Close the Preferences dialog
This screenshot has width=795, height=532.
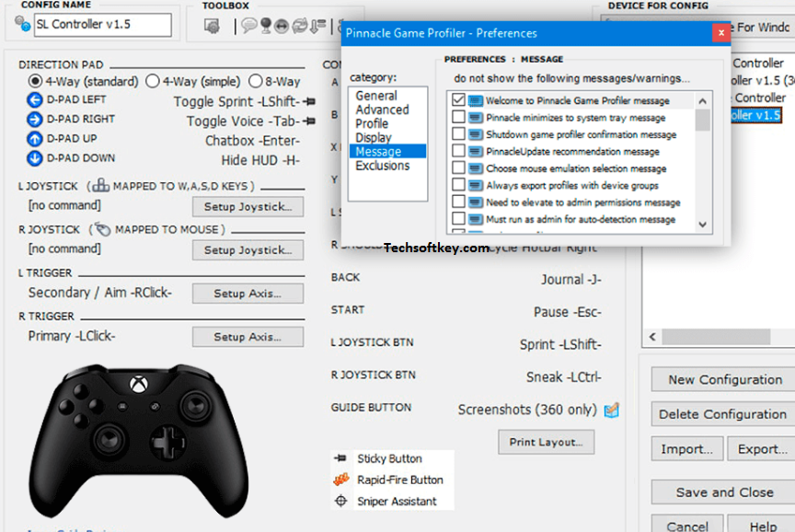(721, 33)
